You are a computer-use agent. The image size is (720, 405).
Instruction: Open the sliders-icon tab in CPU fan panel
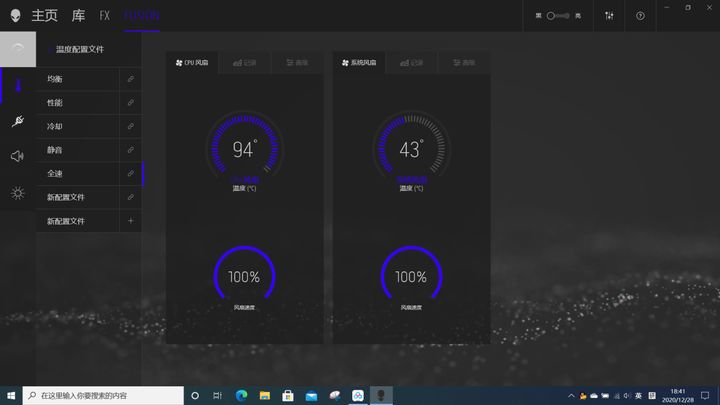click(297, 62)
